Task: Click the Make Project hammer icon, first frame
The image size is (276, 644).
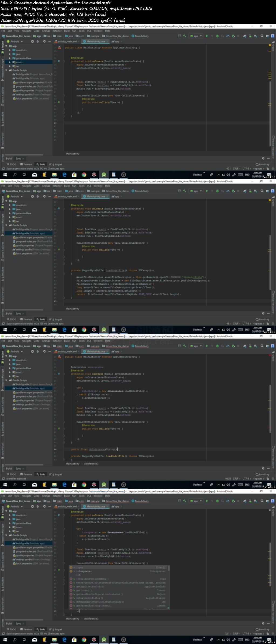Action: 185,36
